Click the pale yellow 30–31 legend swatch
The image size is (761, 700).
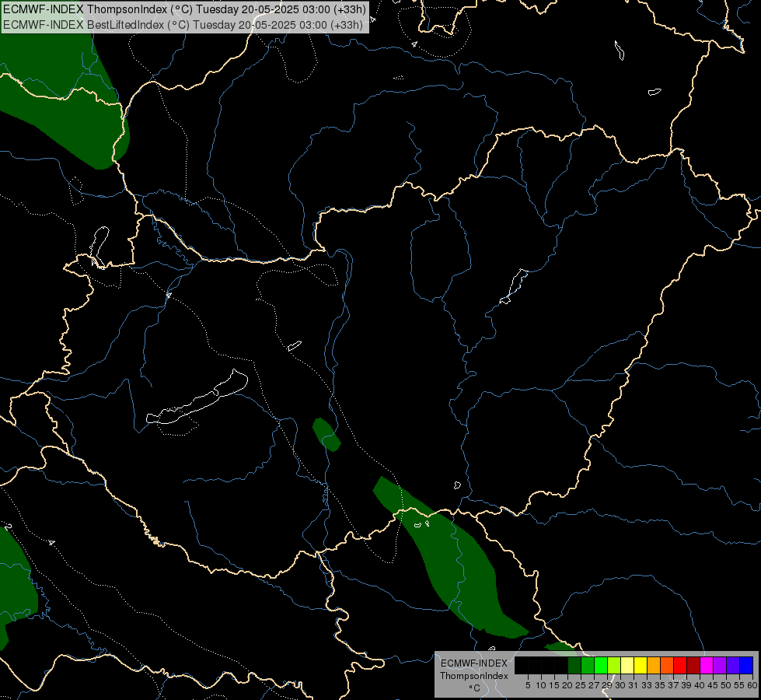[x=627, y=665]
